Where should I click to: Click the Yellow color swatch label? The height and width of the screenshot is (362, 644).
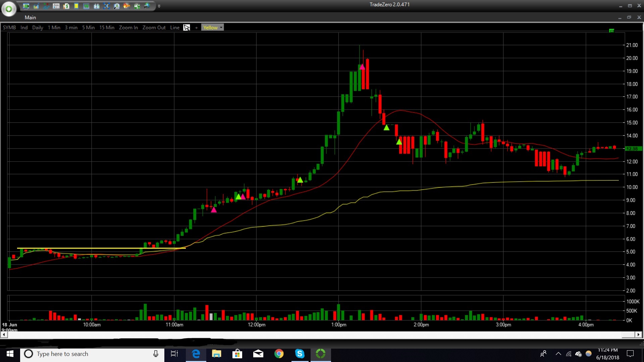[210, 27]
